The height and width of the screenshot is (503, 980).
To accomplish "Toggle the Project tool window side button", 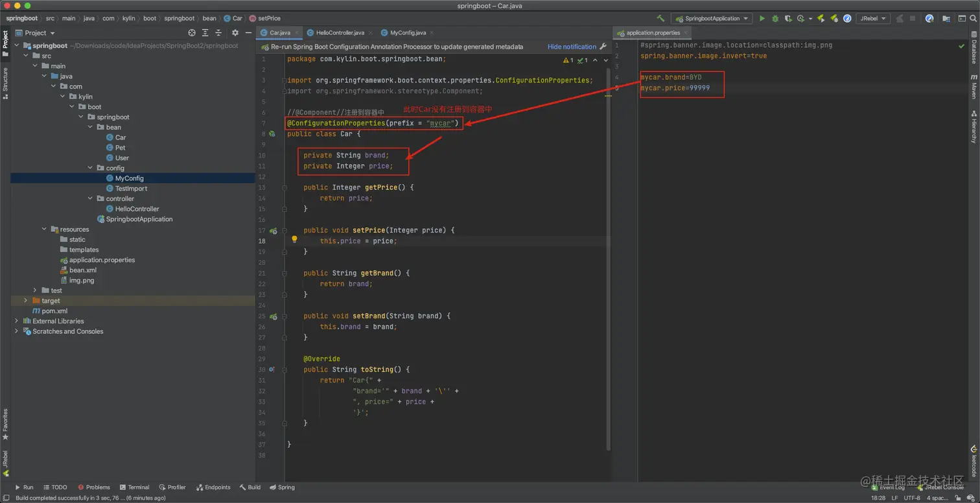I will [x=5, y=43].
